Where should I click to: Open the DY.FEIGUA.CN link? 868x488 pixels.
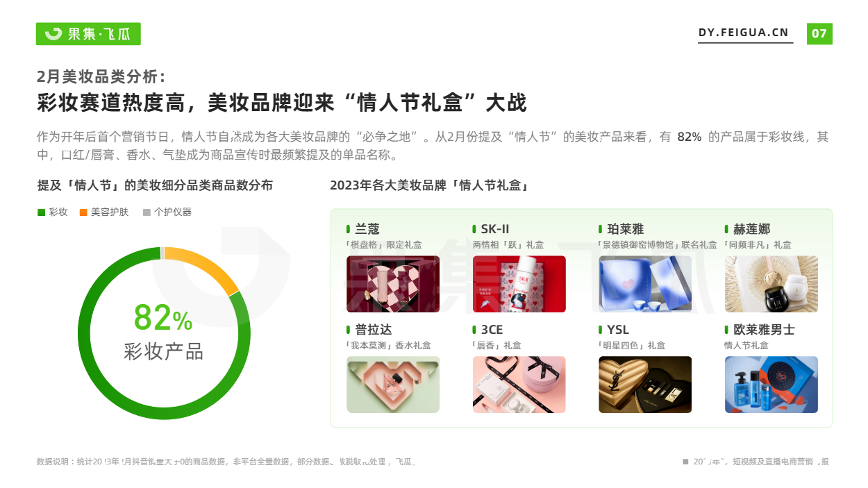pos(745,33)
